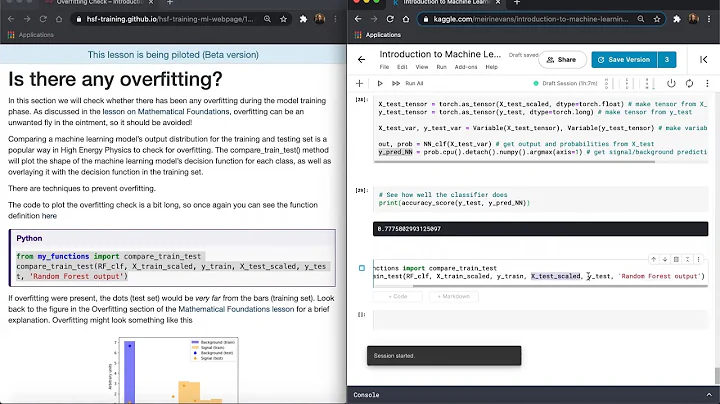
Task: Go back with Kaggle notebook back arrow
Action: click(x=361, y=60)
